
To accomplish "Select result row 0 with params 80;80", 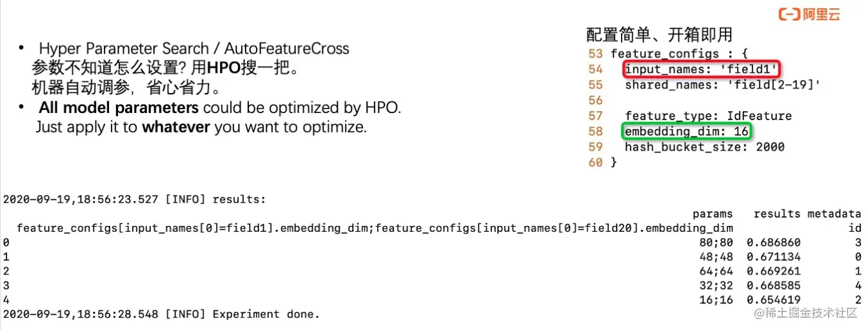I will point(432,242).
